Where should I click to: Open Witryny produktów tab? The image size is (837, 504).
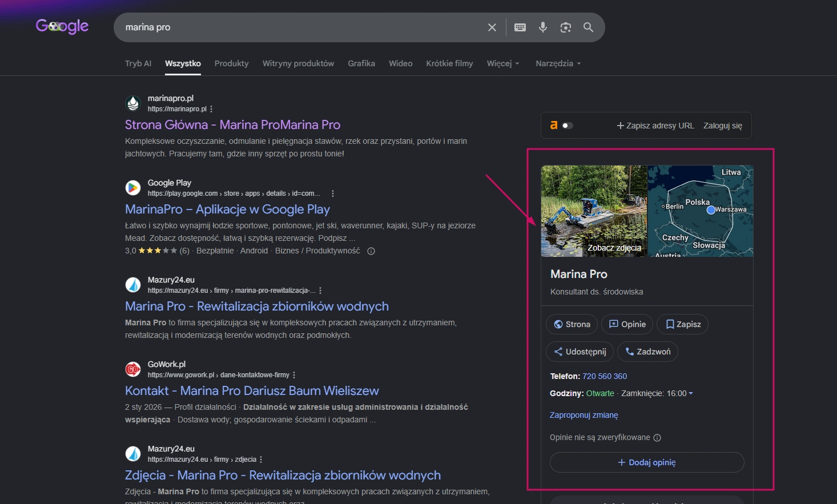pyautogui.click(x=299, y=63)
